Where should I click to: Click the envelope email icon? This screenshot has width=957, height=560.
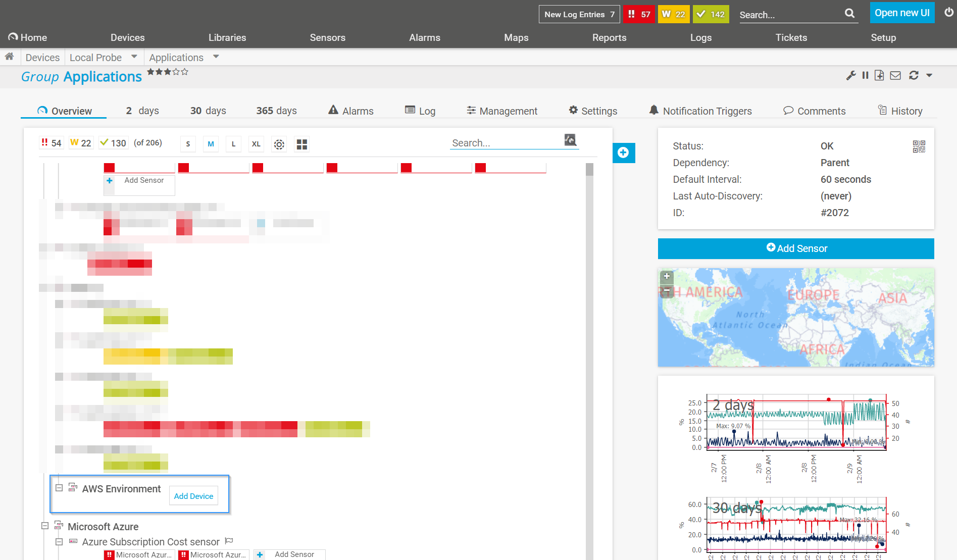[x=895, y=75]
